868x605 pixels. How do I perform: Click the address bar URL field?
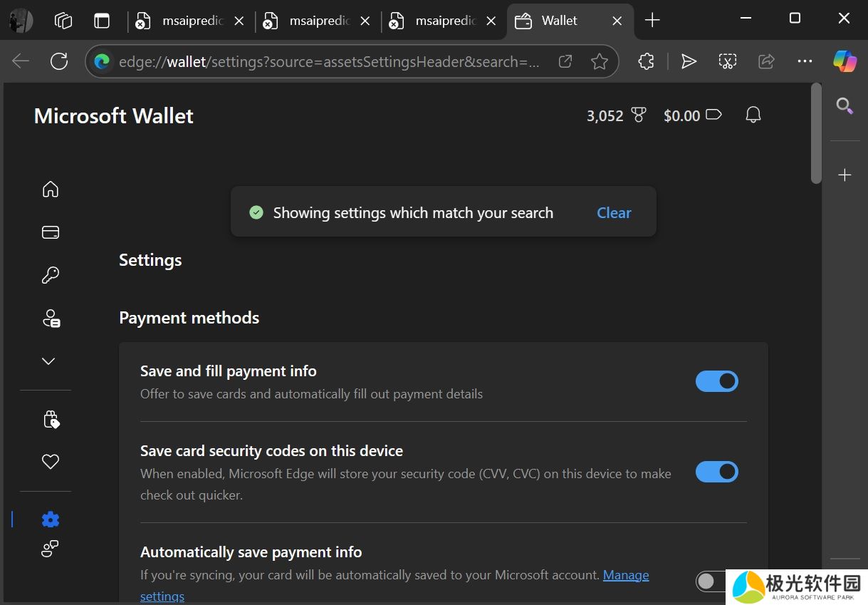(328, 62)
